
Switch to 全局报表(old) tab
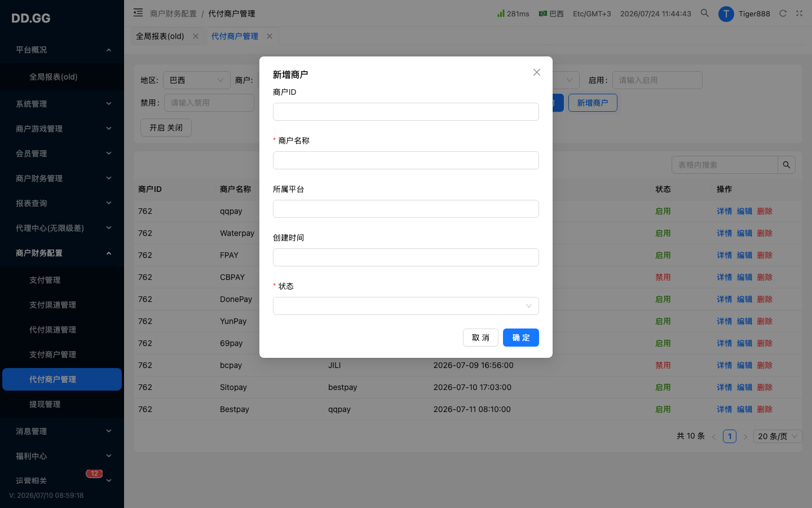click(x=160, y=36)
